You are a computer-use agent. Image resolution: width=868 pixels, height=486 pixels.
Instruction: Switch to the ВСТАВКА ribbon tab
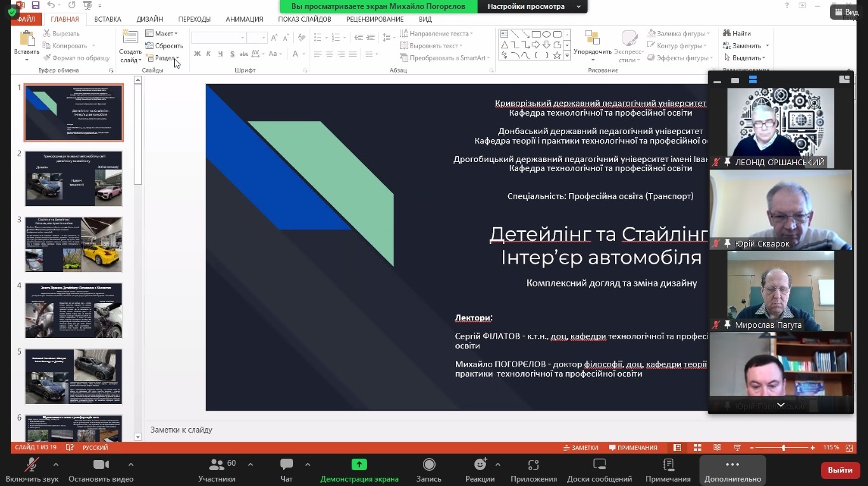[x=107, y=19]
